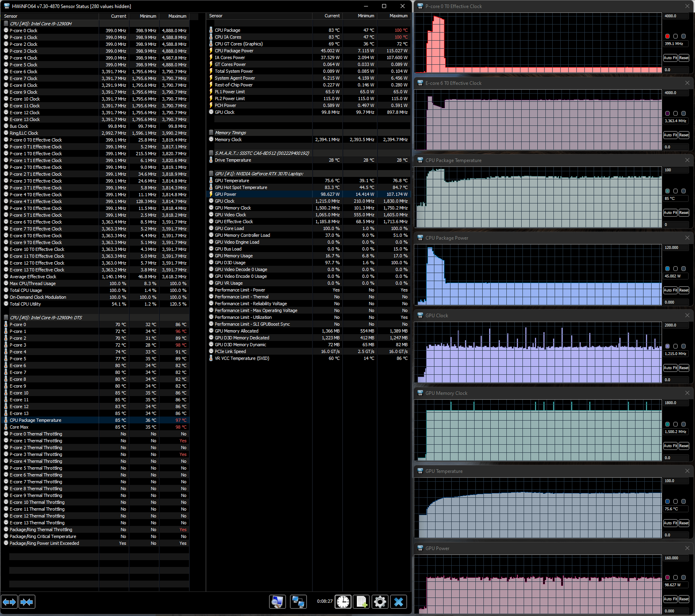Click the 4000.0 maximum field in P-core 0 graph
Image resolution: width=695 pixels, height=616 pixels.
pos(676,16)
